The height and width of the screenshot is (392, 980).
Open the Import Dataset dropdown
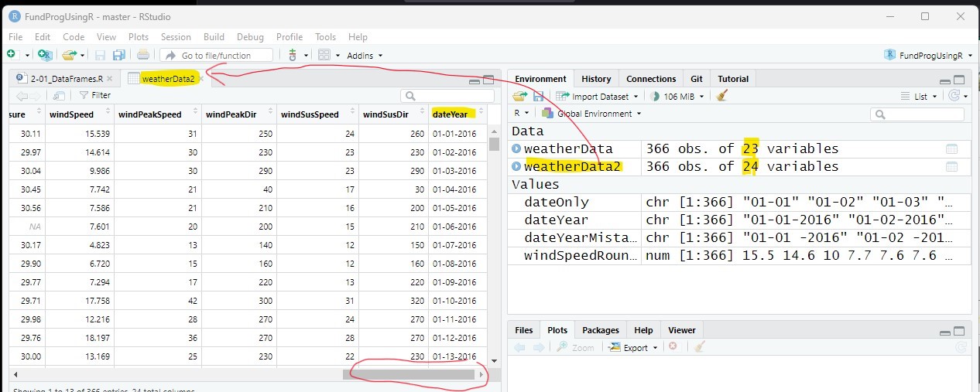[597, 97]
